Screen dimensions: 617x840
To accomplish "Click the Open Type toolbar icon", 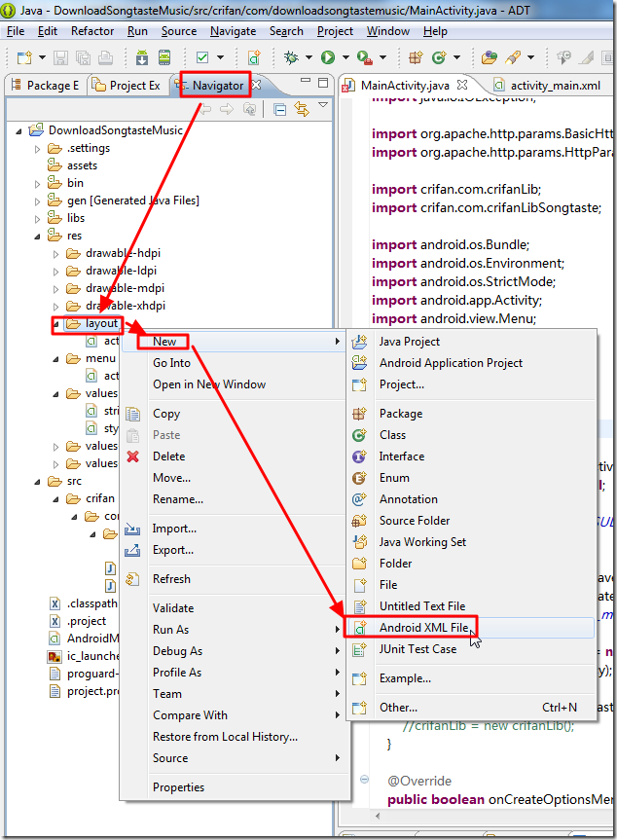I will coord(489,57).
